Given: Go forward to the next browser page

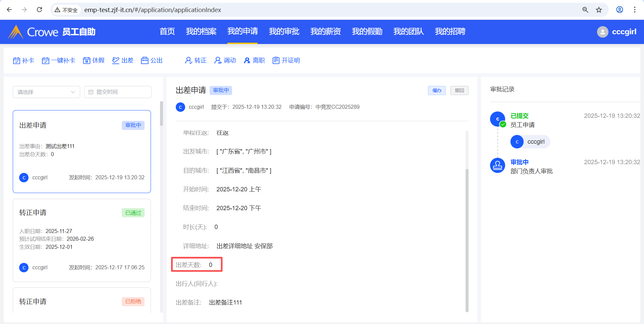Looking at the screenshot, I should pos(24,10).
